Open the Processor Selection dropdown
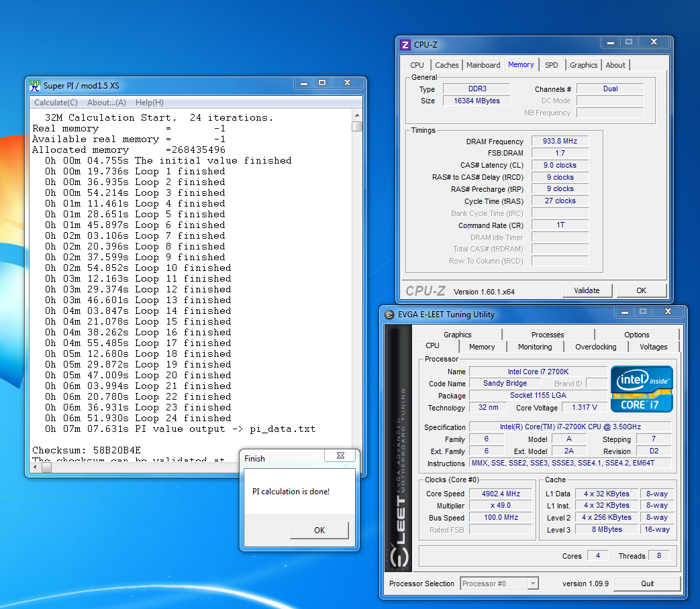Image resolution: width=700 pixels, height=609 pixels. click(533, 584)
